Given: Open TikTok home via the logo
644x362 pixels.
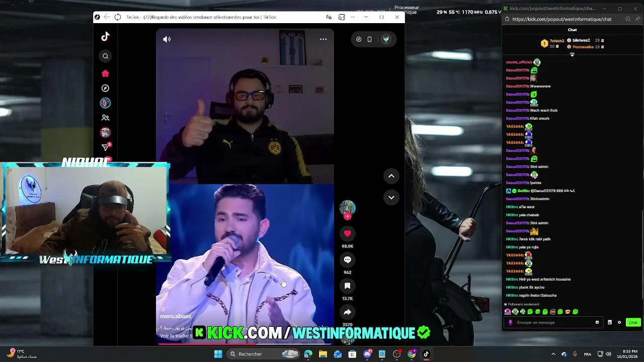Looking at the screenshot, I should coord(105,37).
